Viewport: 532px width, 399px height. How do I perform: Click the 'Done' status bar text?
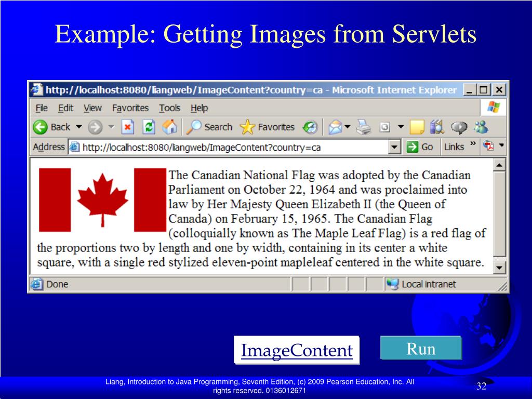pyautogui.click(x=57, y=284)
